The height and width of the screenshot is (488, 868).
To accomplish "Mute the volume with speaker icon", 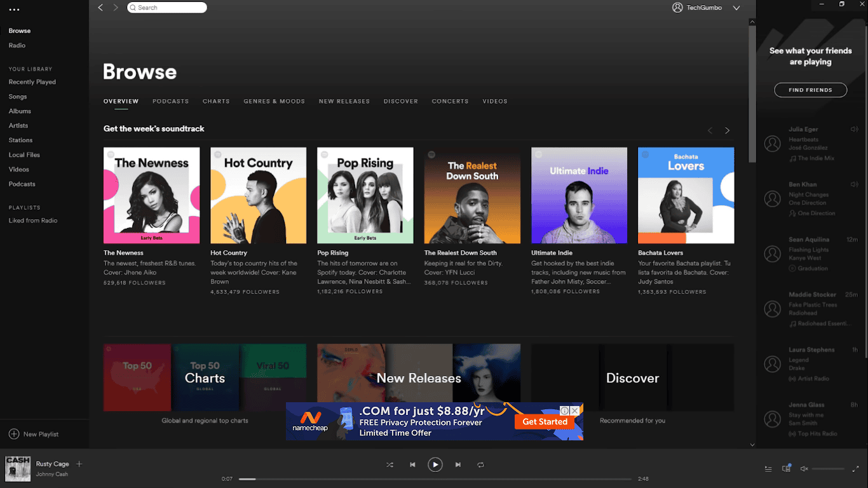I will click(804, 469).
